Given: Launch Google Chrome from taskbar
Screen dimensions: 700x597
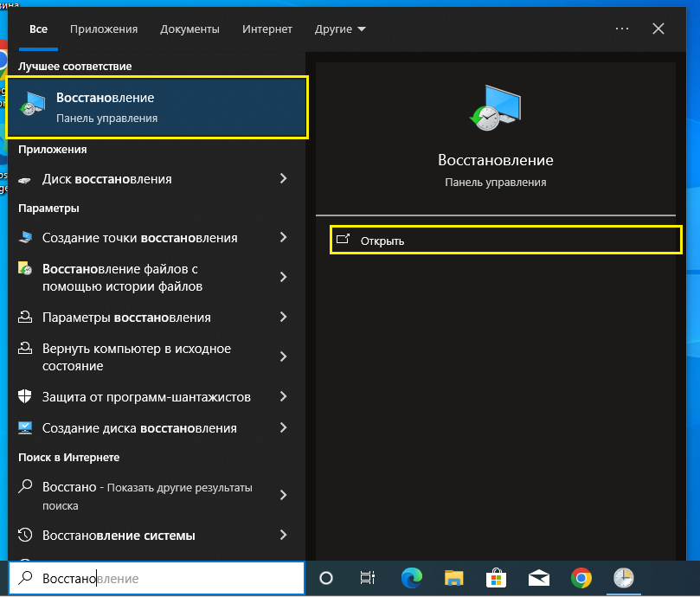Looking at the screenshot, I should [x=581, y=578].
